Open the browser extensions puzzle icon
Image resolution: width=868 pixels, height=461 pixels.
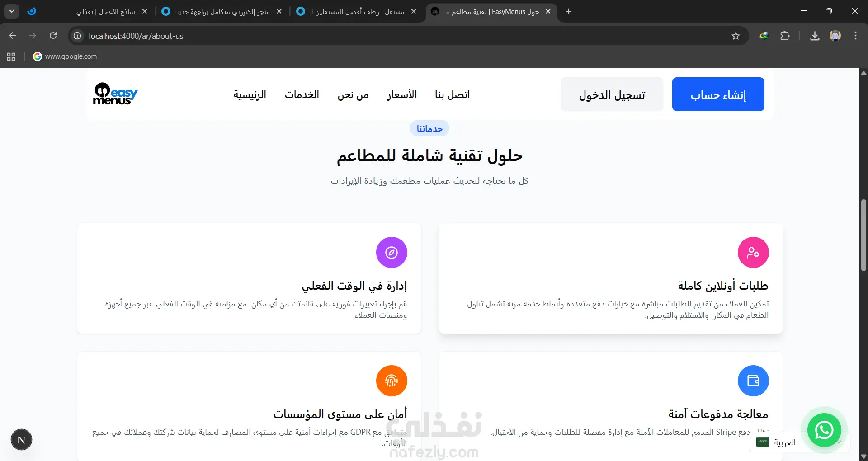785,36
